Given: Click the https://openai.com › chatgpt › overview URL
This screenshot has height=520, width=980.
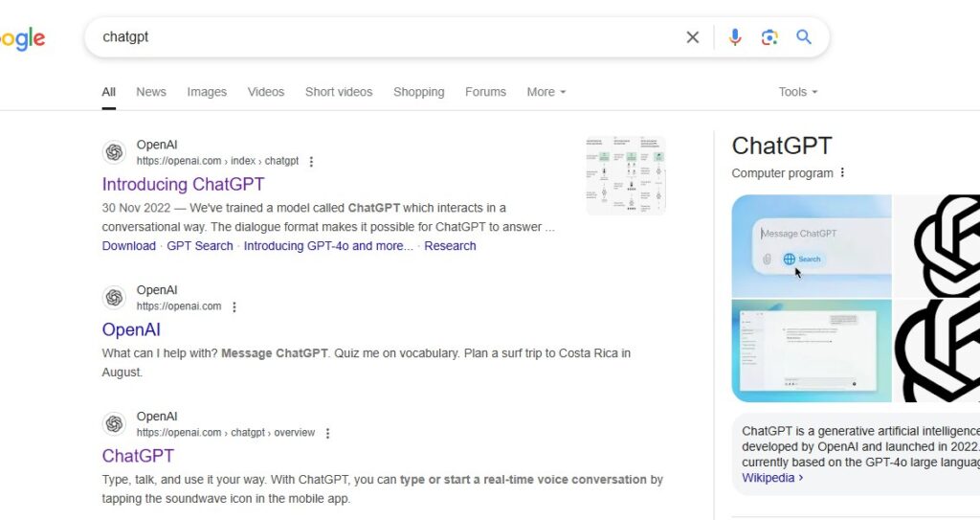Looking at the screenshot, I should tap(226, 433).
